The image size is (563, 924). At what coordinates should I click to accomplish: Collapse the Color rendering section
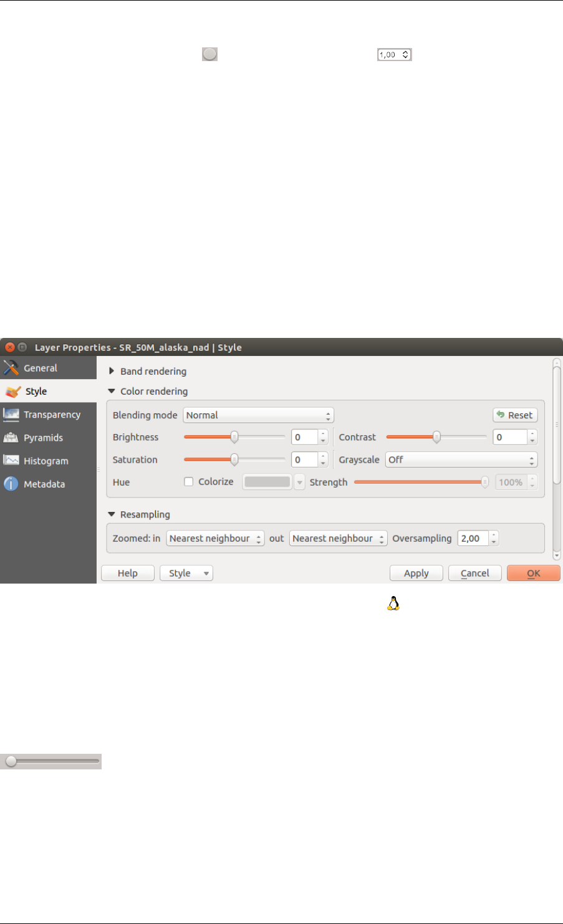112,391
